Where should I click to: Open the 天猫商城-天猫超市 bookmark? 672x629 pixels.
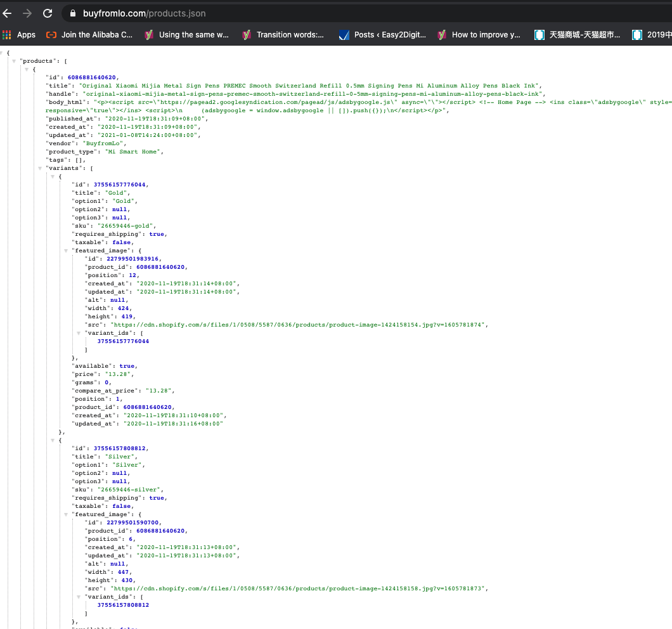point(578,35)
